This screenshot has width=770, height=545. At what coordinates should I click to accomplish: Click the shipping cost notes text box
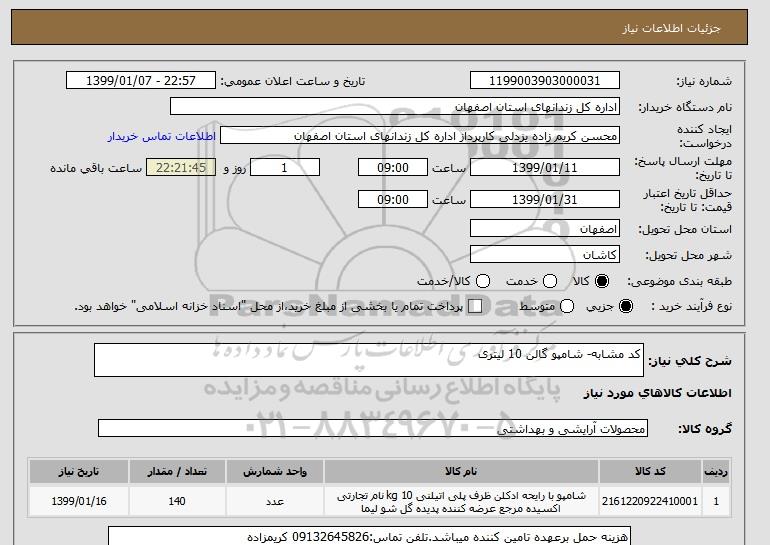point(369,536)
